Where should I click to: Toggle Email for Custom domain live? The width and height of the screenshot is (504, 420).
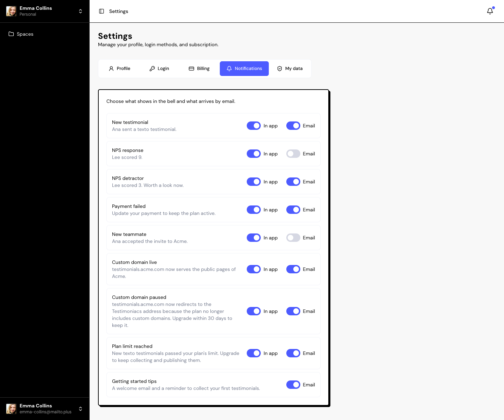[x=293, y=269]
